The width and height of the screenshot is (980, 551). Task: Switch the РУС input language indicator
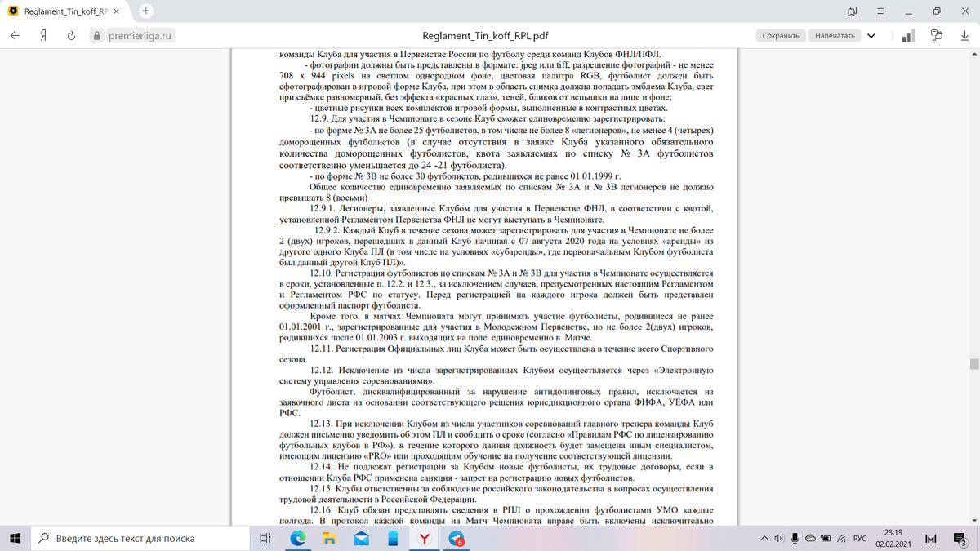[860, 539]
